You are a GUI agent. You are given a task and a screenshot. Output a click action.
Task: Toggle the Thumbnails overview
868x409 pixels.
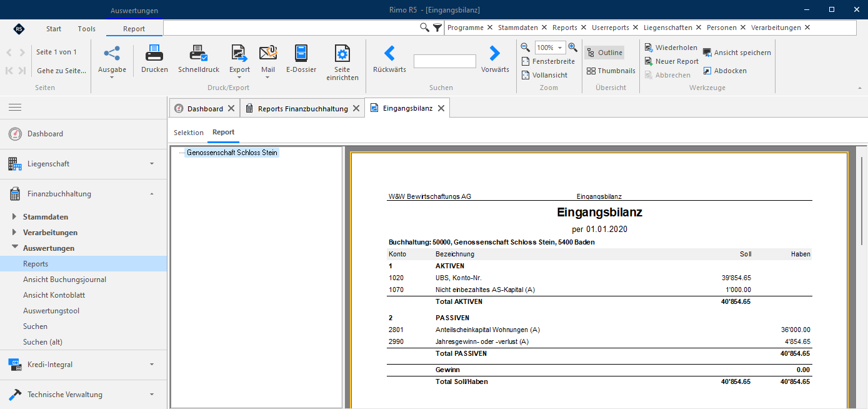click(x=611, y=71)
